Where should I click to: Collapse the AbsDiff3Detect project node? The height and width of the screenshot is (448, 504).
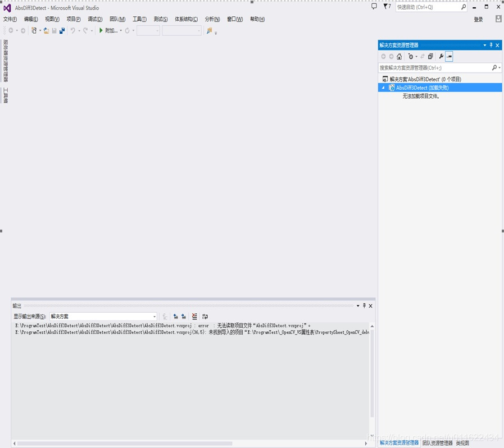(x=383, y=88)
